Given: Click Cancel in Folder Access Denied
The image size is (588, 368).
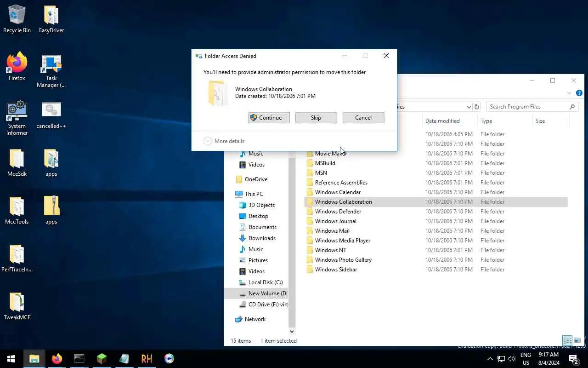Looking at the screenshot, I should coord(363,118).
